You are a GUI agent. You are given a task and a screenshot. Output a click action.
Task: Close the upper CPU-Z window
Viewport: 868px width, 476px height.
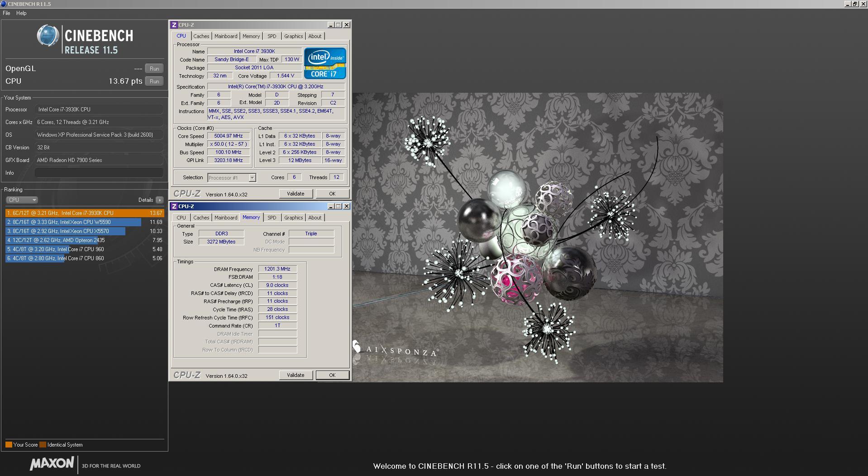(347, 25)
